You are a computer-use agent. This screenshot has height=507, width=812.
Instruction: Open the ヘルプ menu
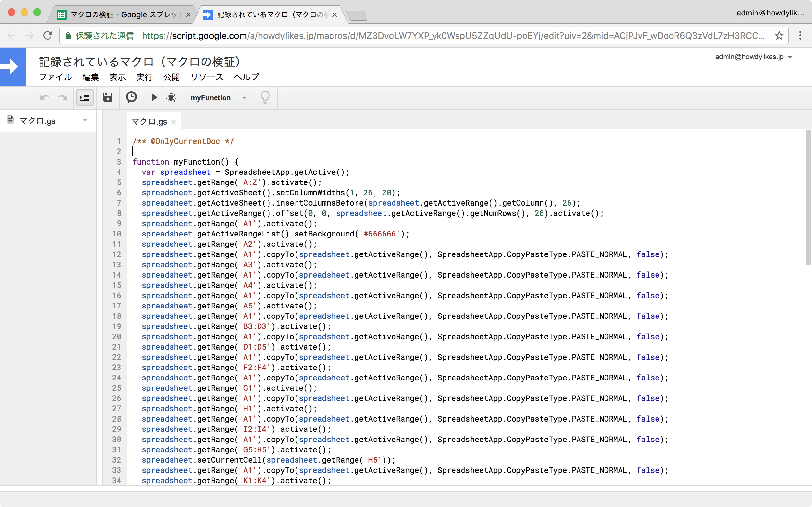coord(246,77)
